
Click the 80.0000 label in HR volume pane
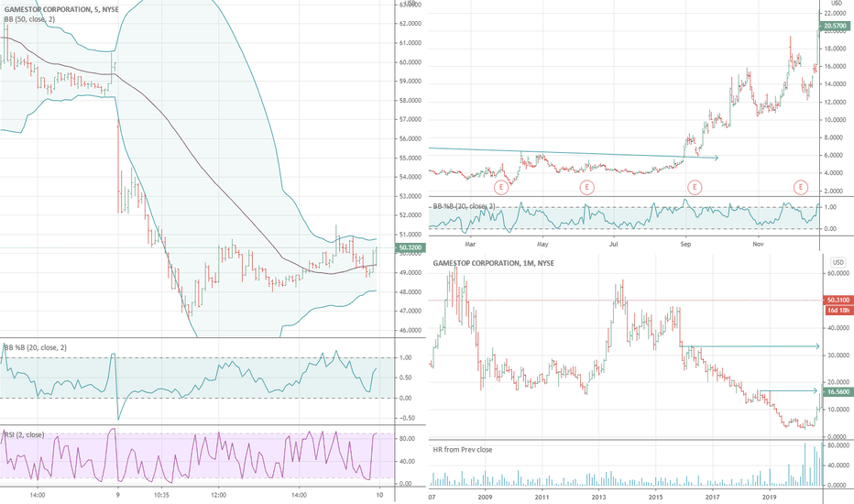[838, 445]
